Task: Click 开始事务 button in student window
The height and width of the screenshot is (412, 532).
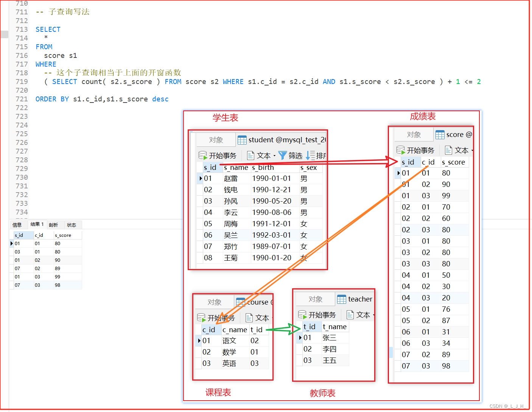Action: tap(217, 155)
